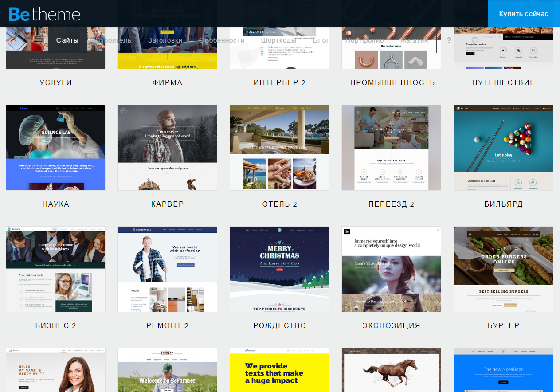View the BeFarmer demo thumbnail
Image resolution: width=560 pixels, height=392 pixels.
pyautogui.click(x=168, y=370)
